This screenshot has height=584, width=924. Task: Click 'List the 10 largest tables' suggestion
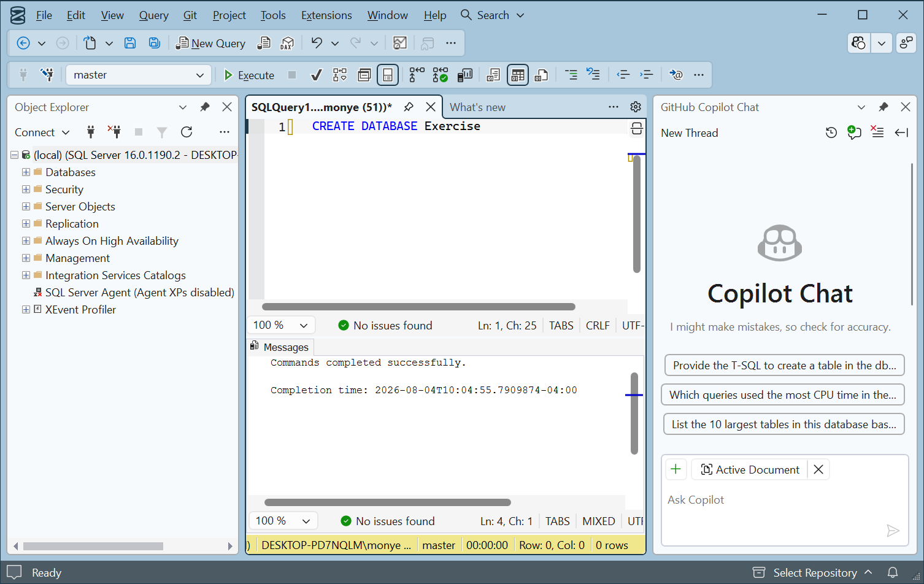click(x=784, y=425)
